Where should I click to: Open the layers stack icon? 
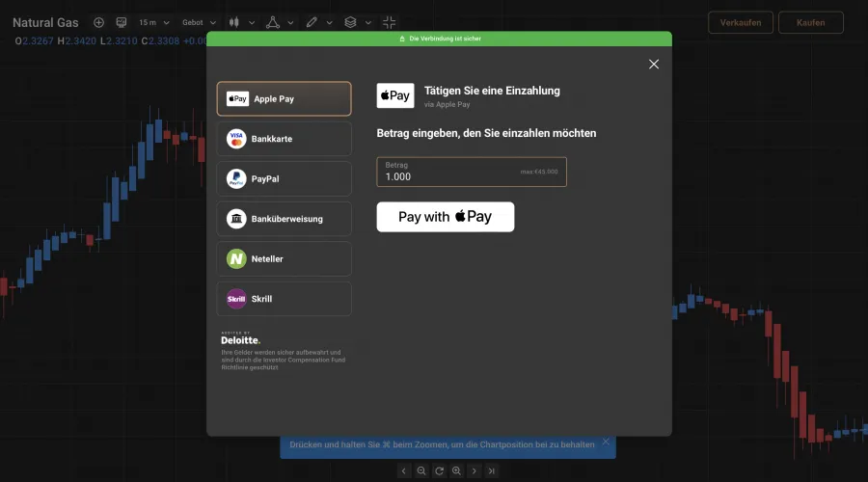[x=351, y=22]
